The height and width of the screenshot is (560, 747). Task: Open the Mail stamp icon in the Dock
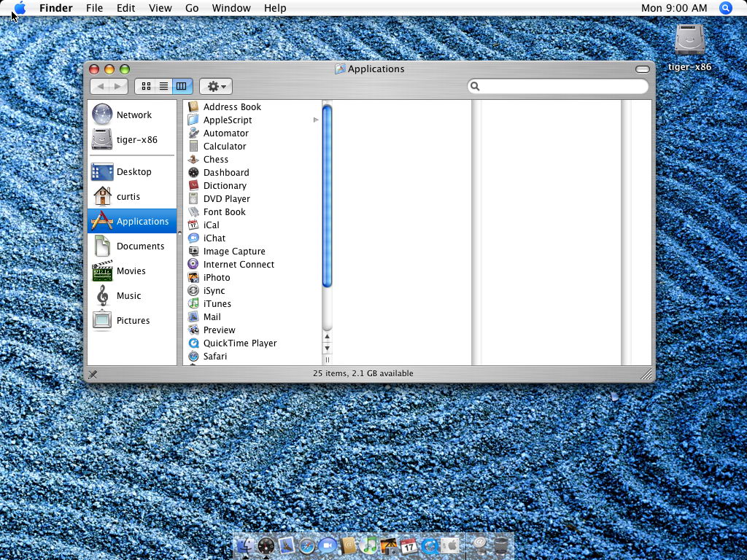tap(286, 545)
